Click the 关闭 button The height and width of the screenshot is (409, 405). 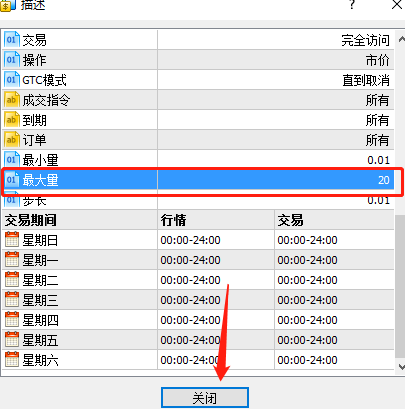(x=205, y=398)
